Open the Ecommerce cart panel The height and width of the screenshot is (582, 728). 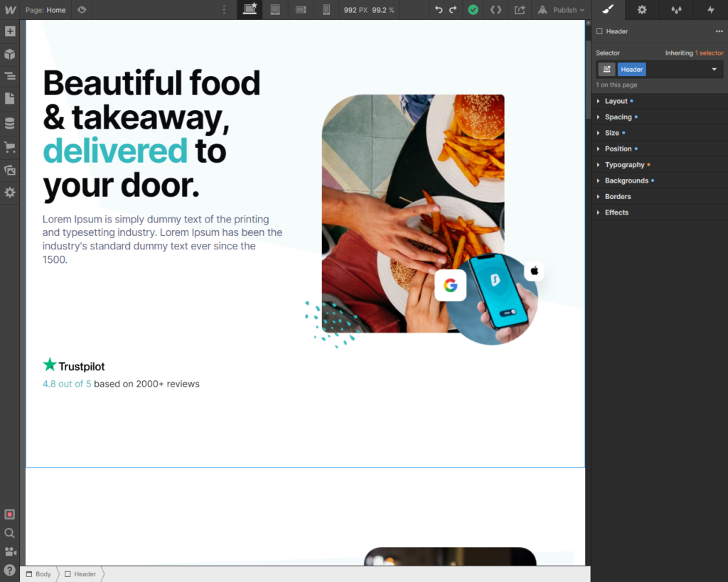[x=10, y=147]
